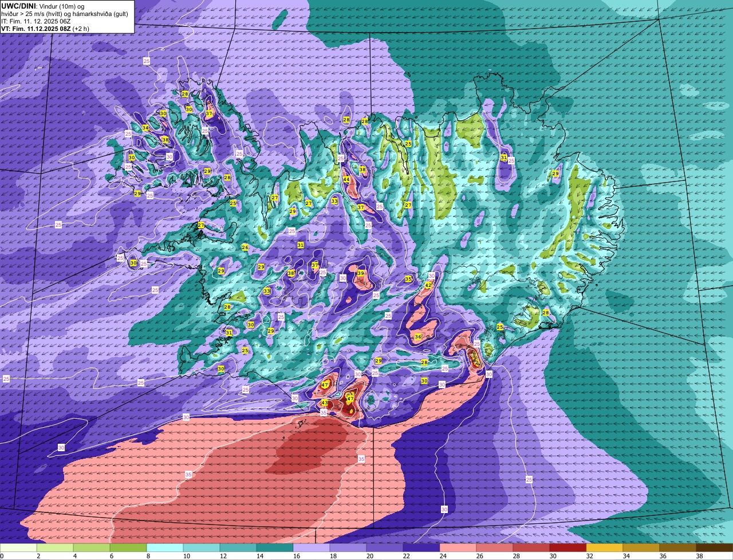Click the 'UWC/DINI' title text
The width and height of the screenshot is (733, 560).
pyautogui.click(x=18, y=5)
